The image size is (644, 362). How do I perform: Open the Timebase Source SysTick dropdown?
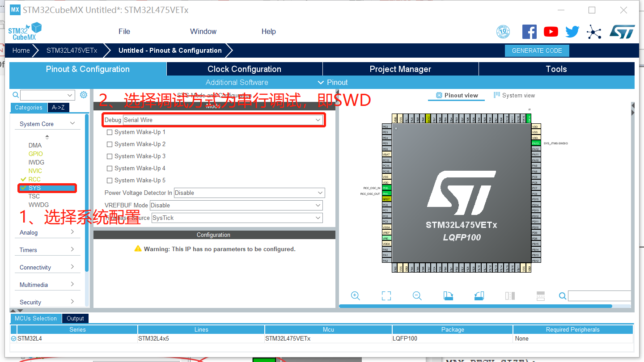237,218
